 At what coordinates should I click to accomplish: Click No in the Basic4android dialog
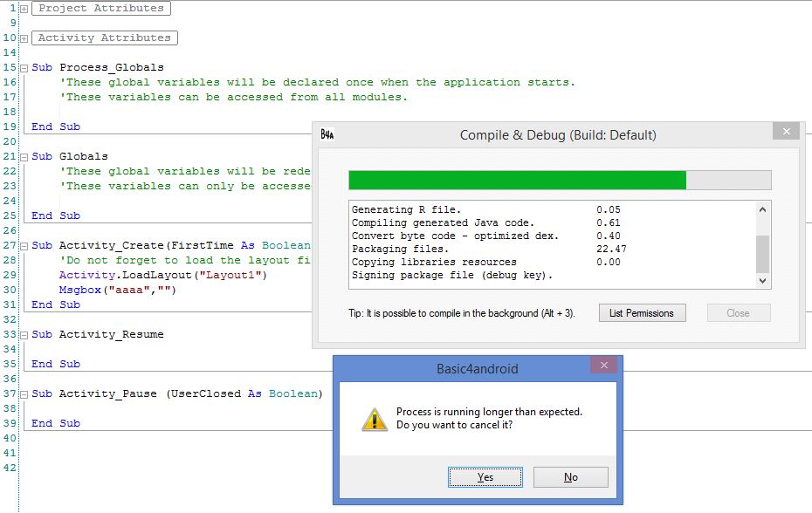click(x=571, y=476)
